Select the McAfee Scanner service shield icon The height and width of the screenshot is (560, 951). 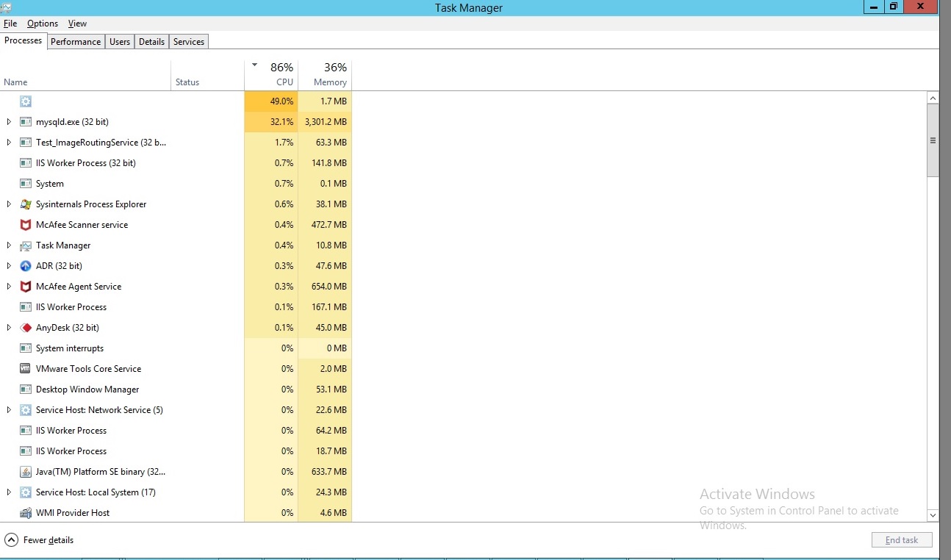[x=26, y=225]
